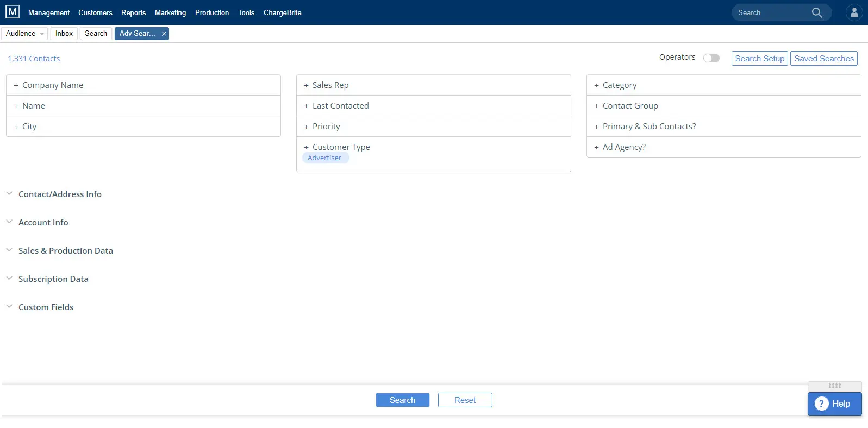The image size is (868, 428).
Task: Close the Adv Search tab
Action: coord(164,34)
